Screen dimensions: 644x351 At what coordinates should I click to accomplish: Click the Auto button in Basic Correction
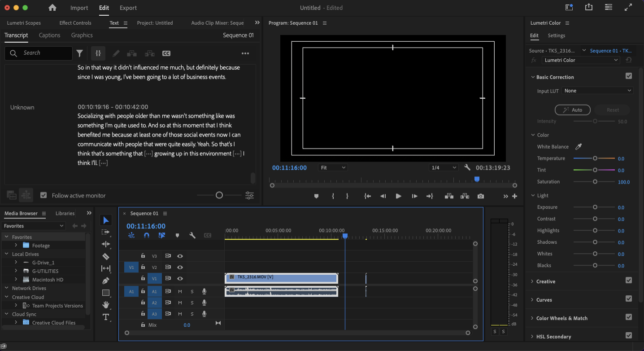click(x=572, y=110)
